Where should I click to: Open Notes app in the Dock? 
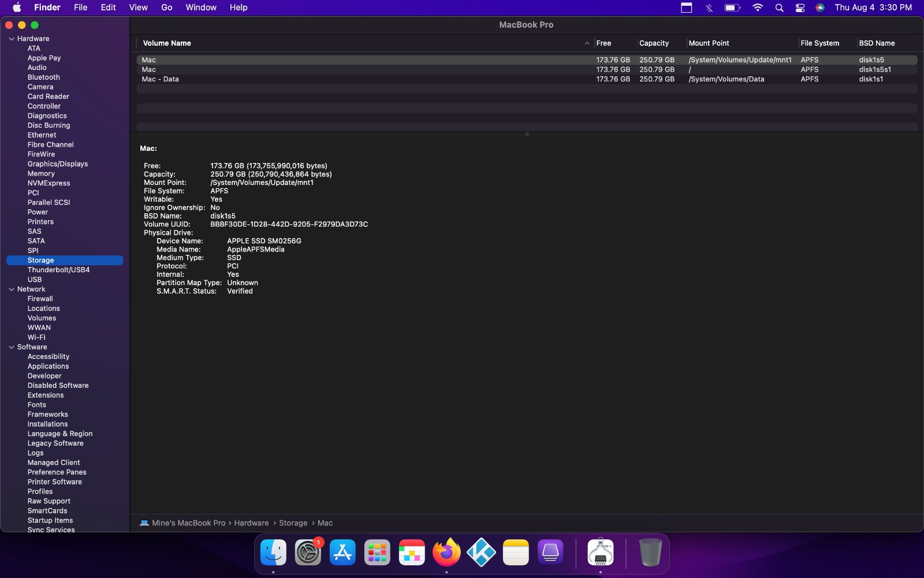(x=516, y=553)
